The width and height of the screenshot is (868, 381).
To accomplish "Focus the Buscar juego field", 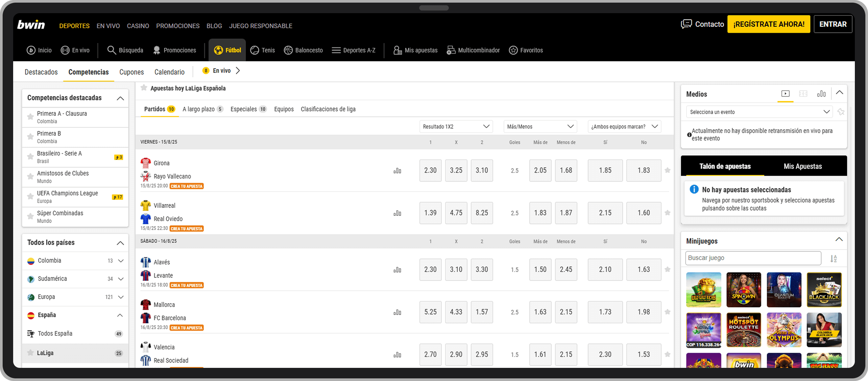I will tap(753, 258).
